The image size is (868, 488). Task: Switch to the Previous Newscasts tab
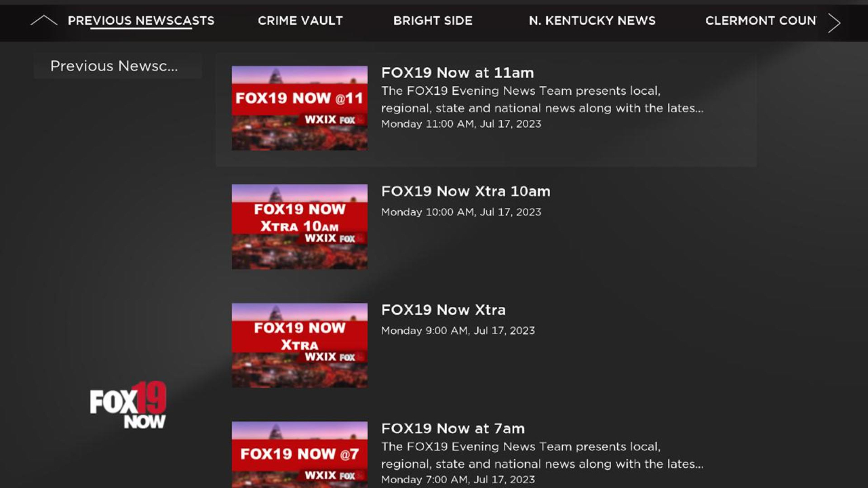coord(141,21)
